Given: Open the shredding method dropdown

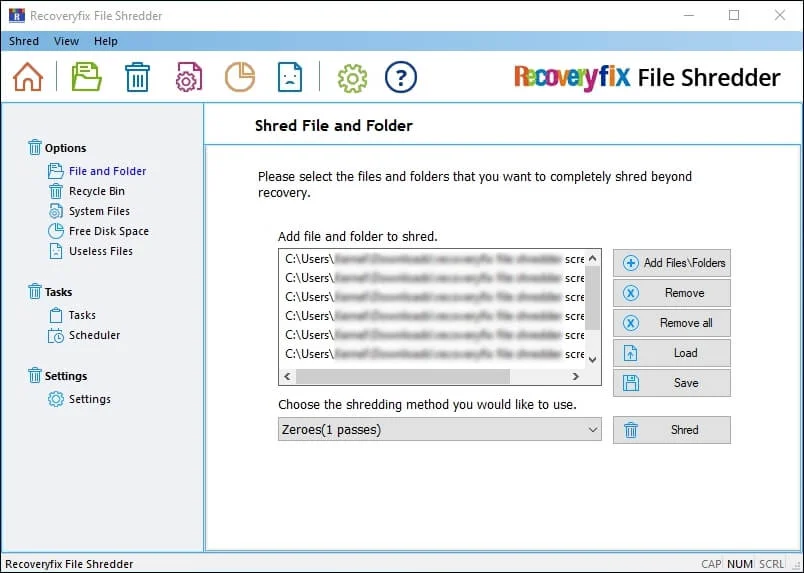Looking at the screenshot, I should point(439,429).
